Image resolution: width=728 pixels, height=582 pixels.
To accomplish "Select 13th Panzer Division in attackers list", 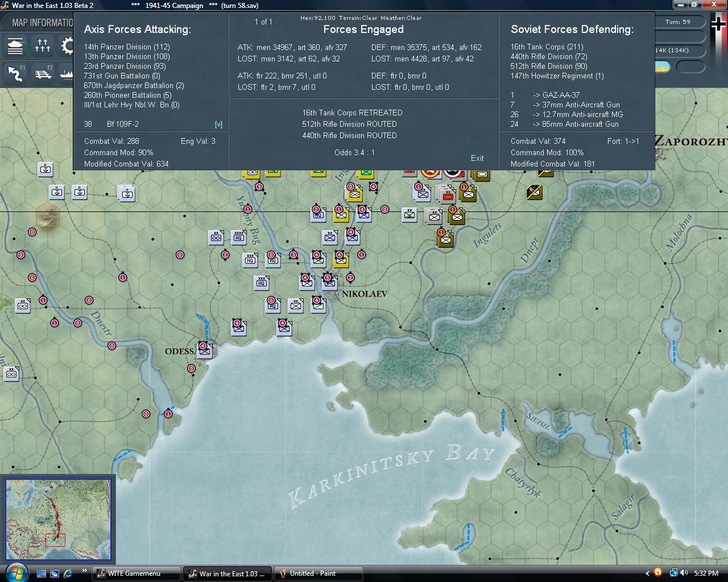I will click(127, 56).
